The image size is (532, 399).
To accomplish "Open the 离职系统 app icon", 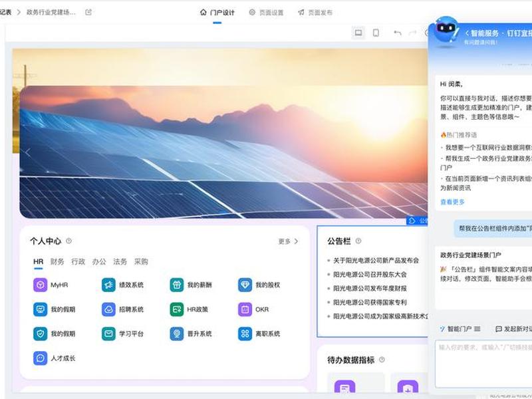I will coord(245,334).
